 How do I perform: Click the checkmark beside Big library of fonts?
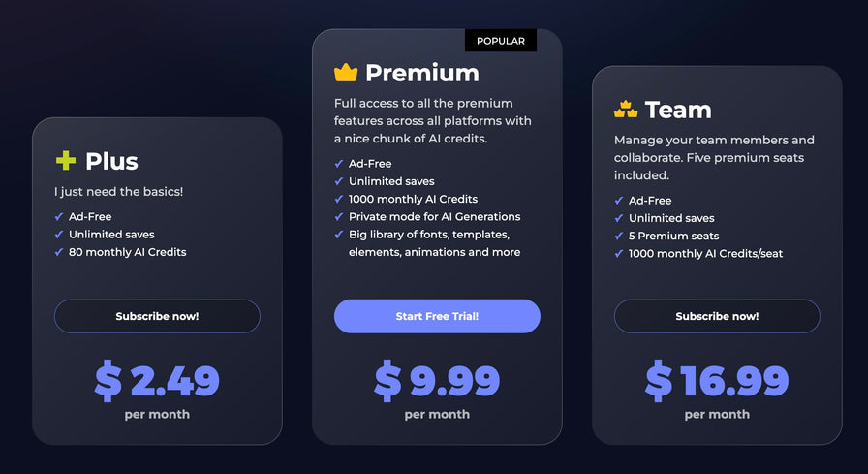339,235
